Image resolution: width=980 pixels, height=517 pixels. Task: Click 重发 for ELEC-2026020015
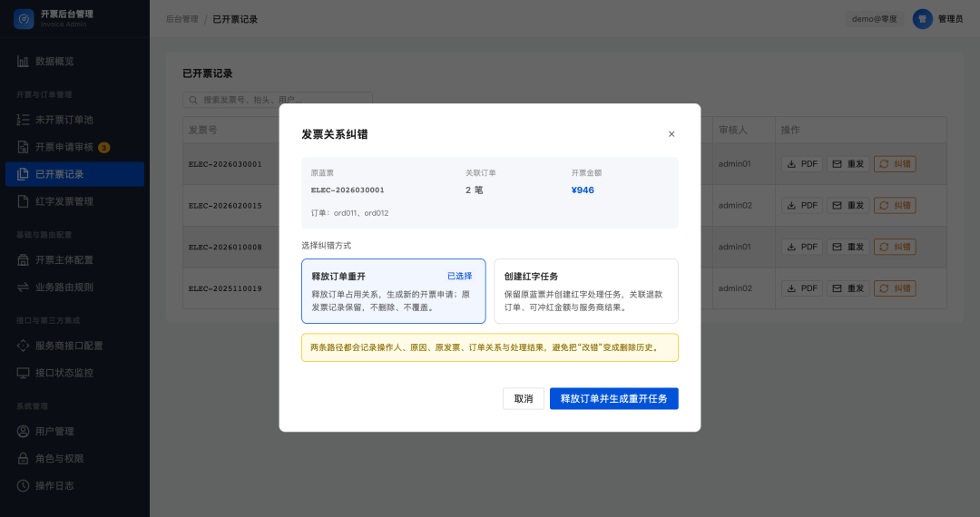tap(848, 205)
